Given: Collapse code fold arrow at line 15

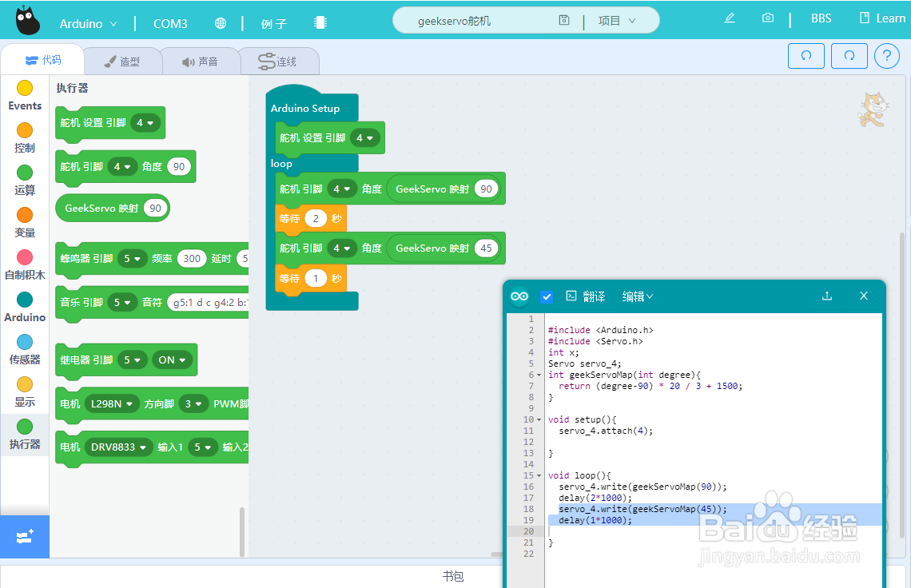Looking at the screenshot, I should (x=539, y=476).
